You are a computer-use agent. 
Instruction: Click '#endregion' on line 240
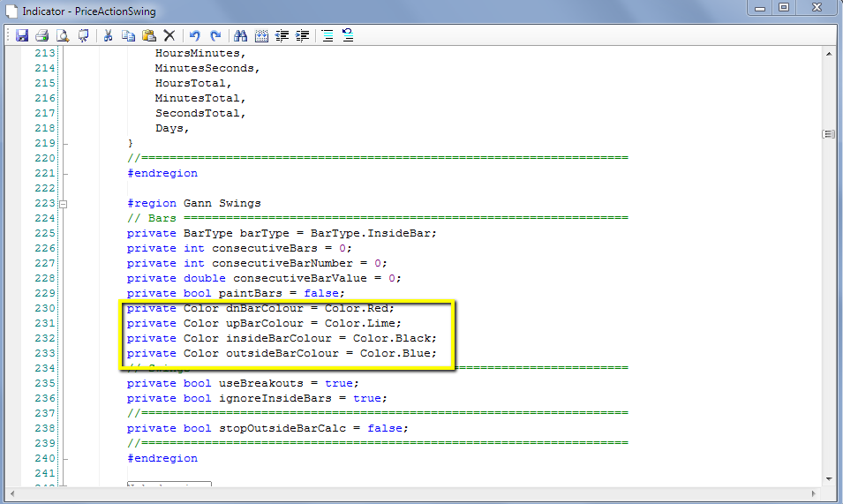click(162, 458)
